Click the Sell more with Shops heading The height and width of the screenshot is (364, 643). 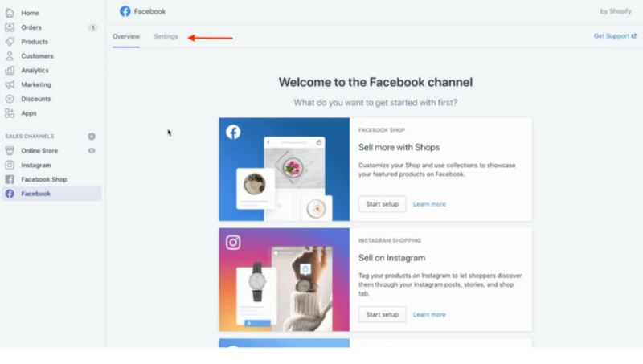[x=399, y=148]
